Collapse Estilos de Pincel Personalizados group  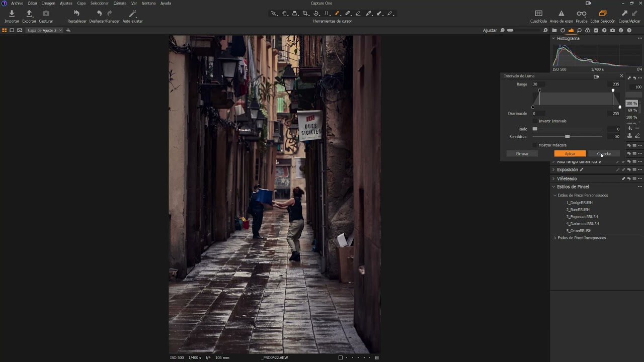pos(555,196)
